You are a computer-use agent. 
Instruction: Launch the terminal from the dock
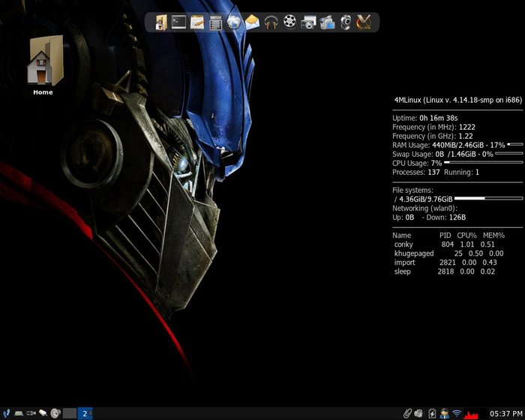click(178, 22)
